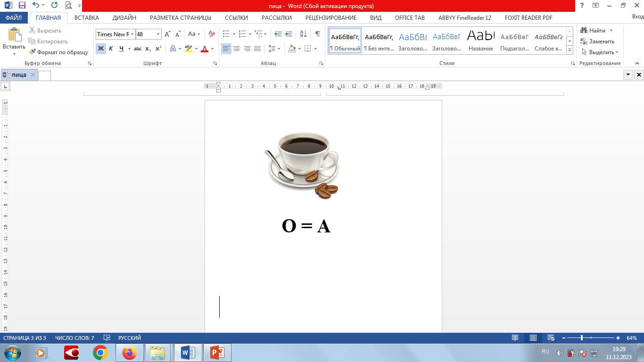644x362 pixels.
Task: Expand the font size dropdown
Action: 158,34
